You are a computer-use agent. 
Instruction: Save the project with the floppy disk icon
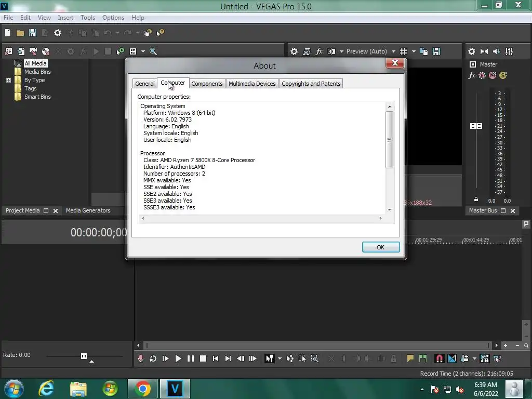[33, 33]
